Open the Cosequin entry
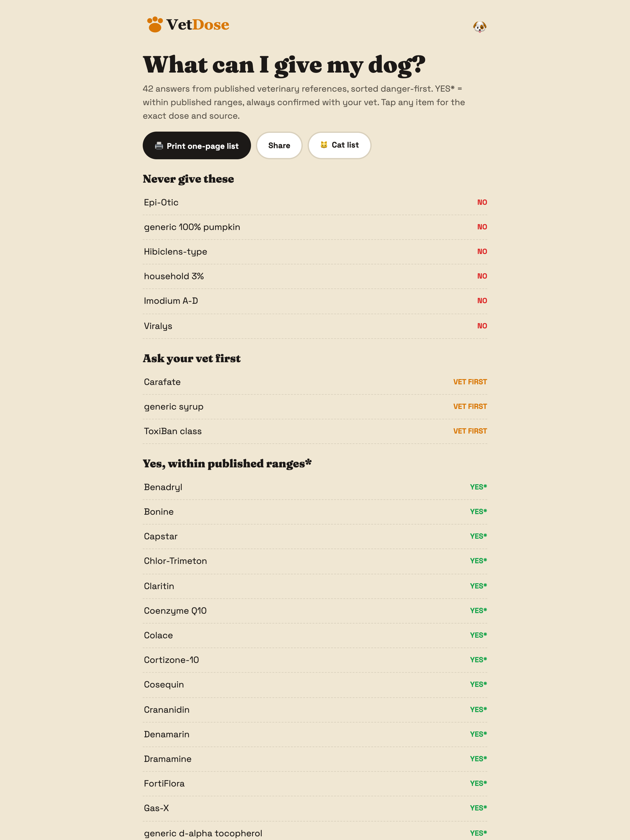The image size is (630, 840). (315, 685)
